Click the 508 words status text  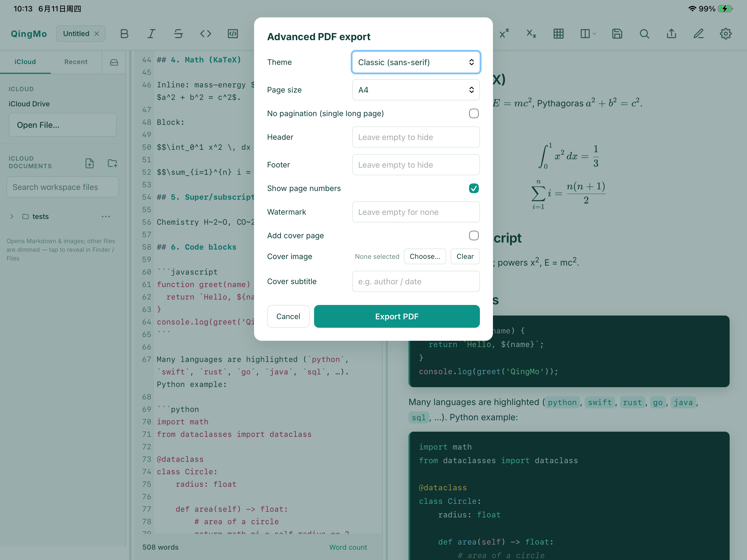[x=160, y=547]
